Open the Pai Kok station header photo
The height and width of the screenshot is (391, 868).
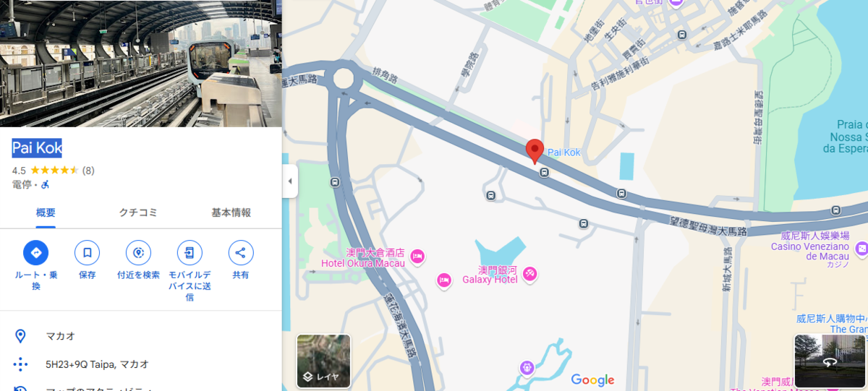click(141, 64)
